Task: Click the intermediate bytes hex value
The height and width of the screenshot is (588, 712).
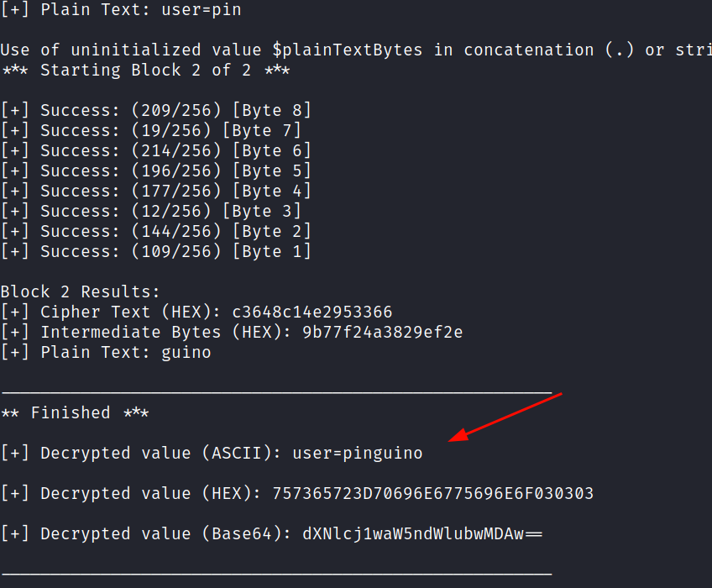Action: [x=382, y=332]
